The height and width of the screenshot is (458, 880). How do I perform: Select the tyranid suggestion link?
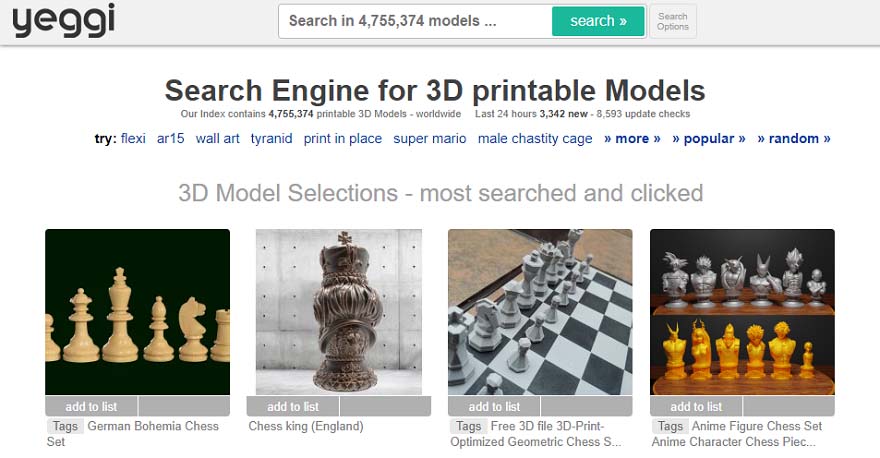pyautogui.click(x=271, y=139)
